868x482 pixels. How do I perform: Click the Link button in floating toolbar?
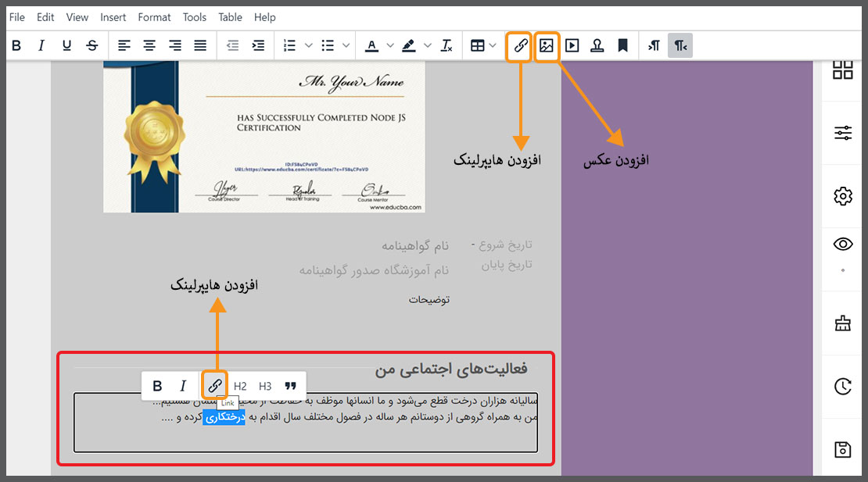[214, 386]
